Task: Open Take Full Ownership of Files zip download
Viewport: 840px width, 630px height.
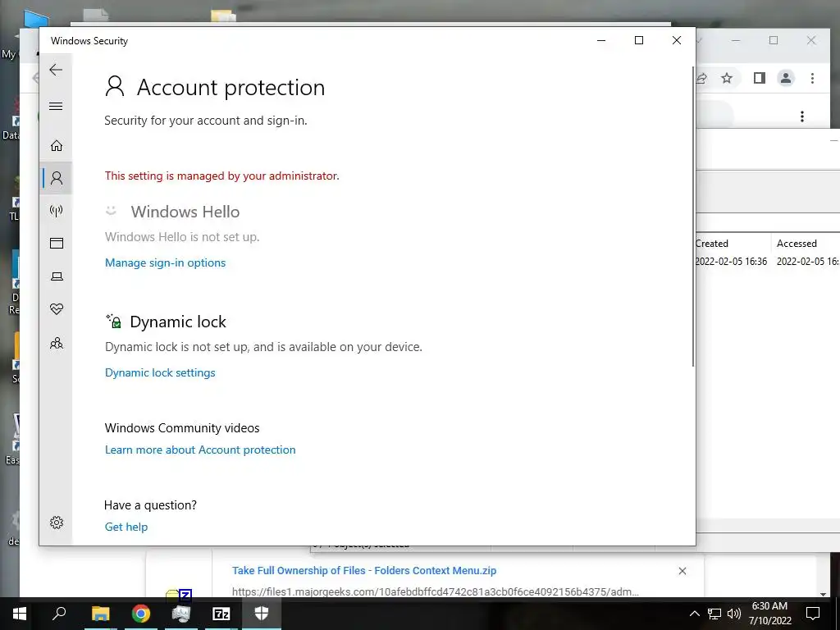Action: pyautogui.click(x=363, y=571)
